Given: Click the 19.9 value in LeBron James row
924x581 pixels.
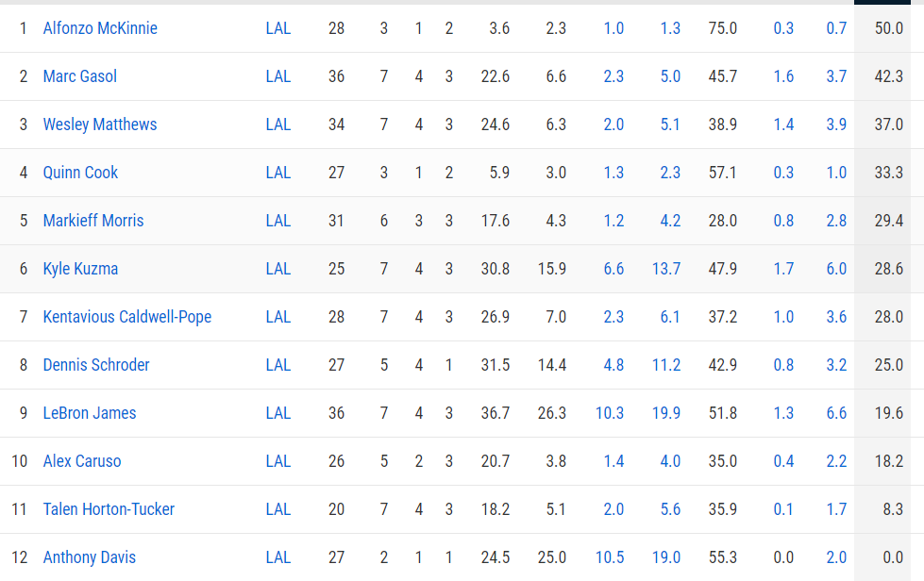Looking at the screenshot, I should tap(665, 413).
